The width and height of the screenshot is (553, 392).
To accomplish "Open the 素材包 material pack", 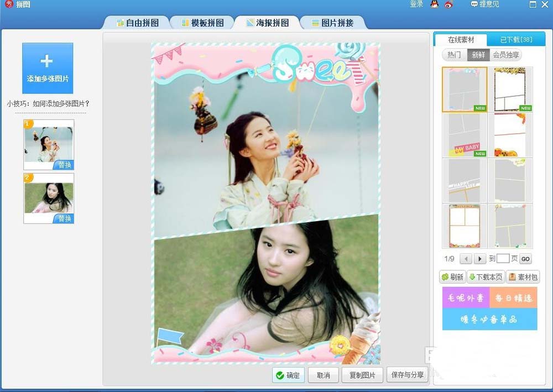I will 523,277.
